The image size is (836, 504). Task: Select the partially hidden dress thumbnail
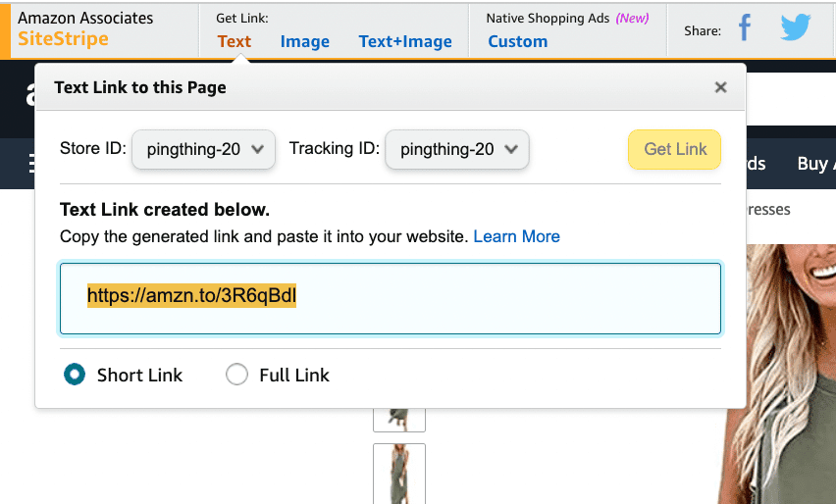(399, 421)
